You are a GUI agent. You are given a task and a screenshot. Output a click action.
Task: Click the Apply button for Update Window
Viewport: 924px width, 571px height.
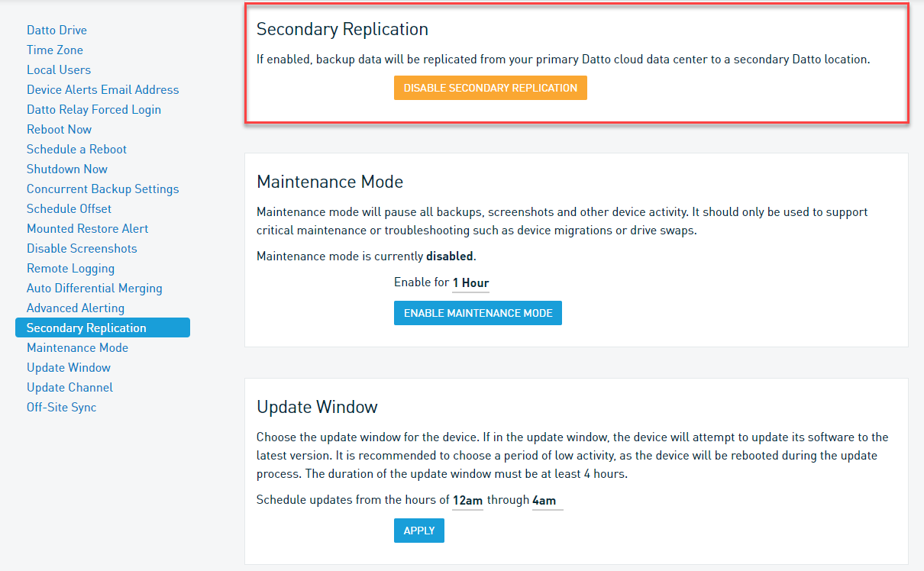[418, 531]
